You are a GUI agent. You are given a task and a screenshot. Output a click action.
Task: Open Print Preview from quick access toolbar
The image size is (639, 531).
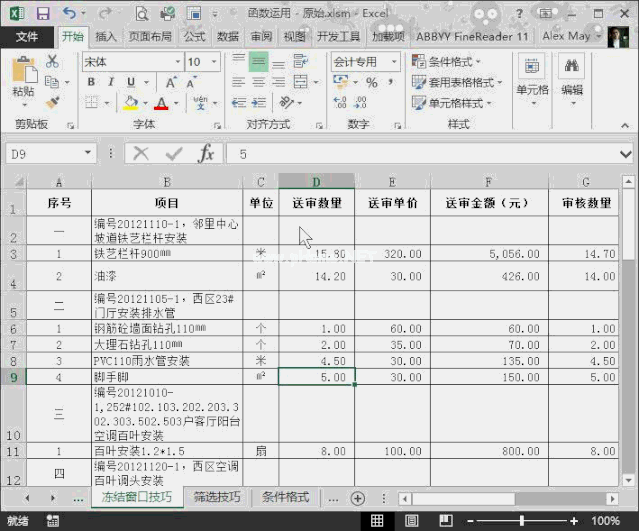(142, 14)
